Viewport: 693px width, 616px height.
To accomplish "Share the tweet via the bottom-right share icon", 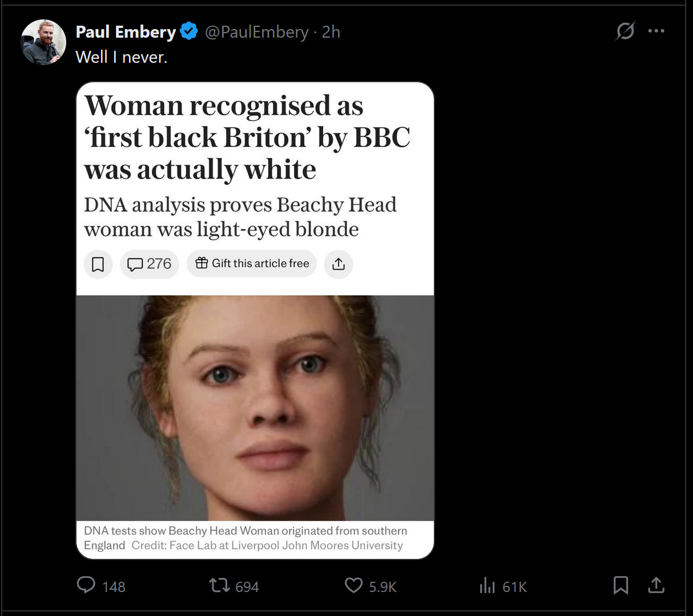I will click(656, 585).
